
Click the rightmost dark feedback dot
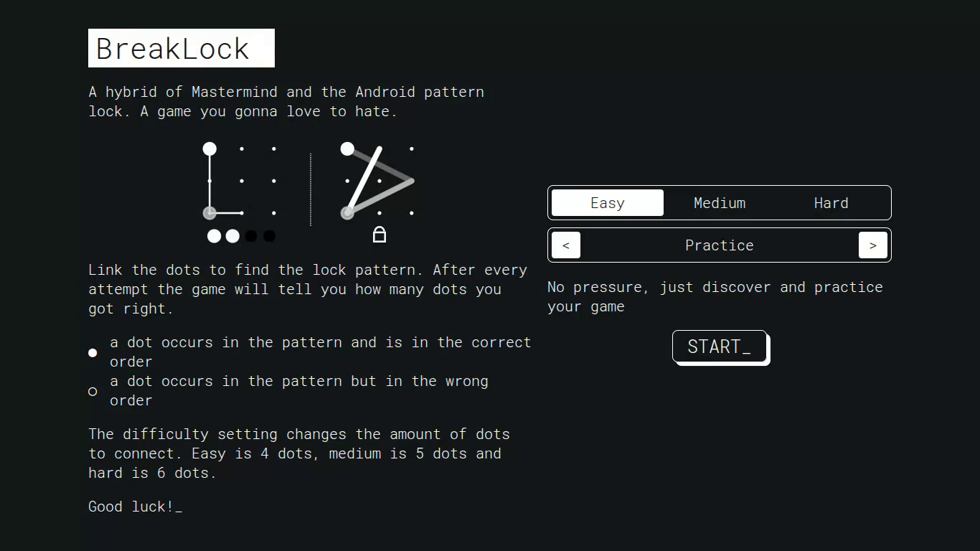click(269, 235)
